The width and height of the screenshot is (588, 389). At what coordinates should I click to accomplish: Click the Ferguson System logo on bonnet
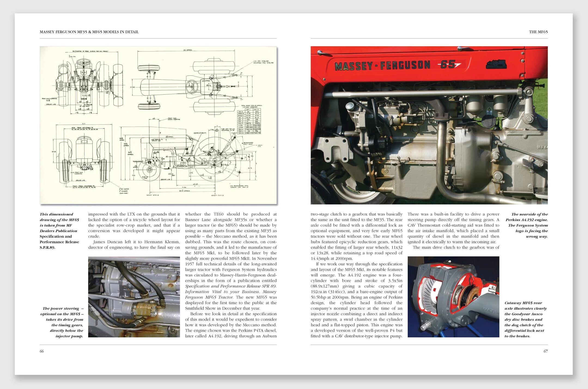(497, 64)
